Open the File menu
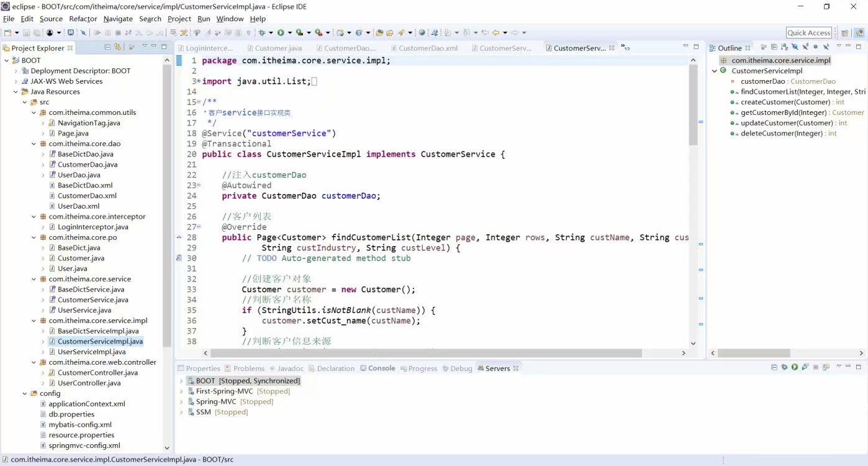The image size is (868, 466). (9, 19)
